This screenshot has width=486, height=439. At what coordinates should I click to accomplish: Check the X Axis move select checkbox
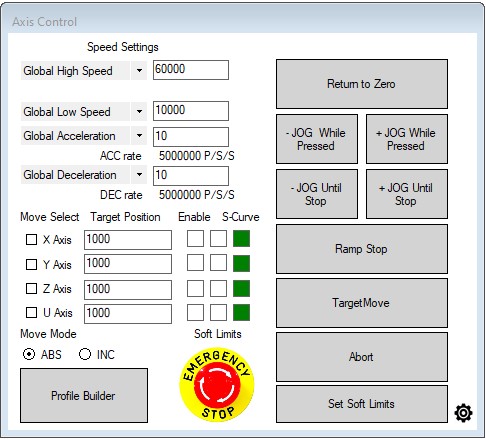pos(31,239)
